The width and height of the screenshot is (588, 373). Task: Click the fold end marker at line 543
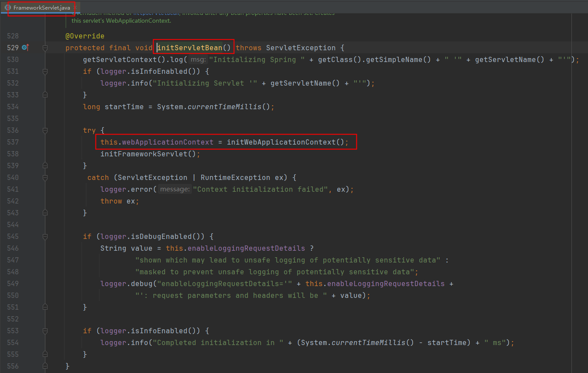click(45, 213)
